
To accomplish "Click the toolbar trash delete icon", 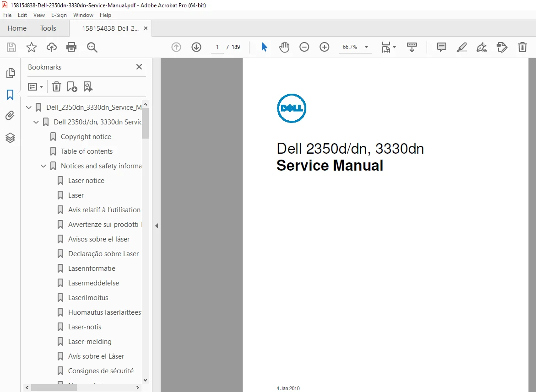I will point(522,47).
